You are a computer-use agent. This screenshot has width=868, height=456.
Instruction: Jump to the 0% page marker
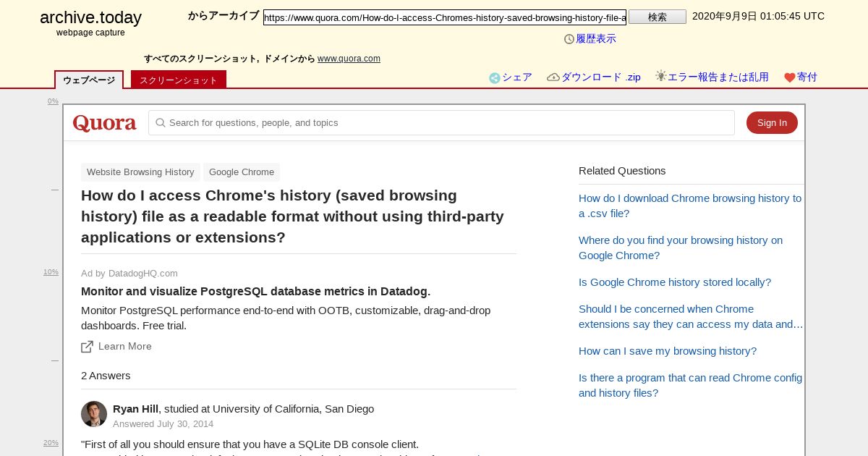point(53,101)
